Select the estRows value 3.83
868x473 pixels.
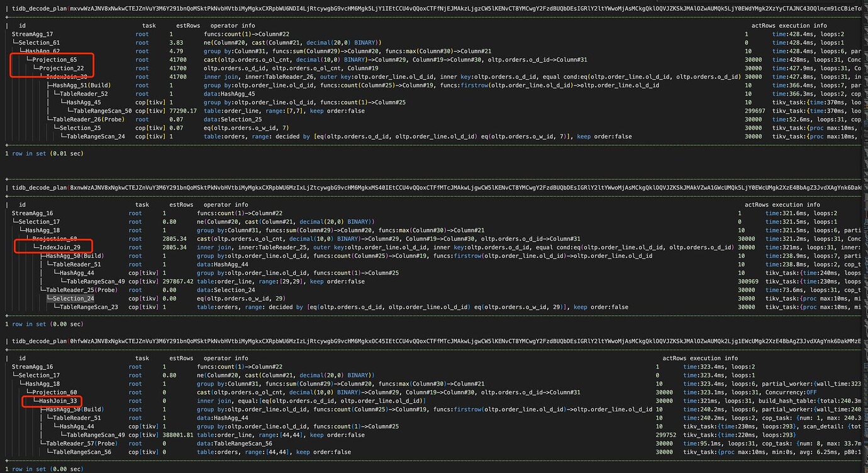point(176,43)
